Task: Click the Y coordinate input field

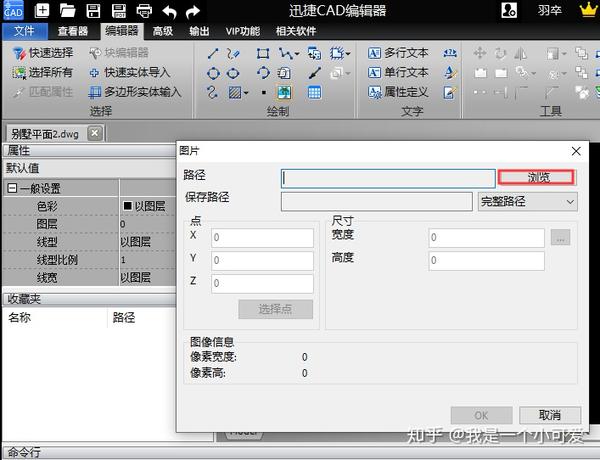Action: coord(262,261)
